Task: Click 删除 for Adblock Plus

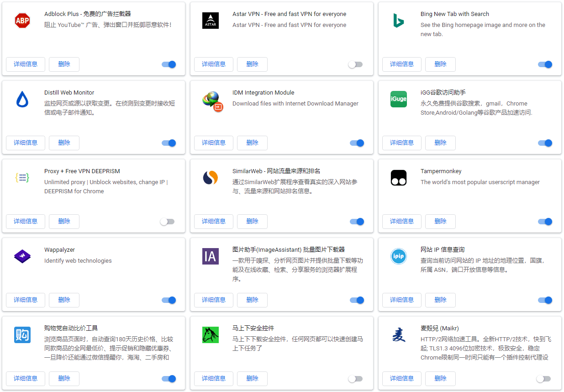Action: (x=64, y=64)
